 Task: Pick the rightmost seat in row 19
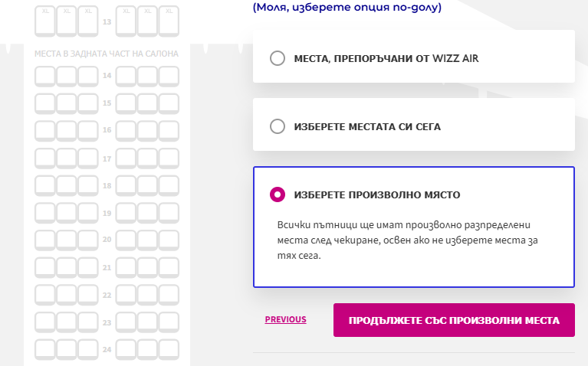point(169,213)
